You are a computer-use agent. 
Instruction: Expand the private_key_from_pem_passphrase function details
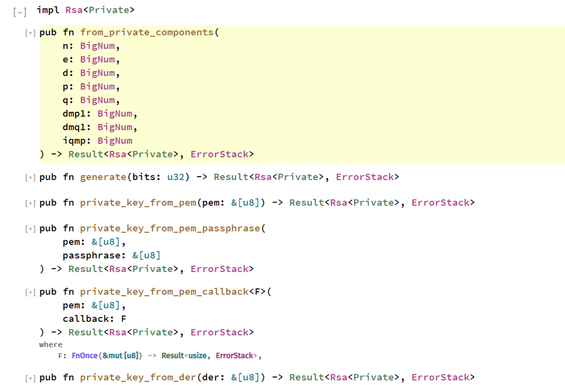pyautogui.click(x=30, y=228)
